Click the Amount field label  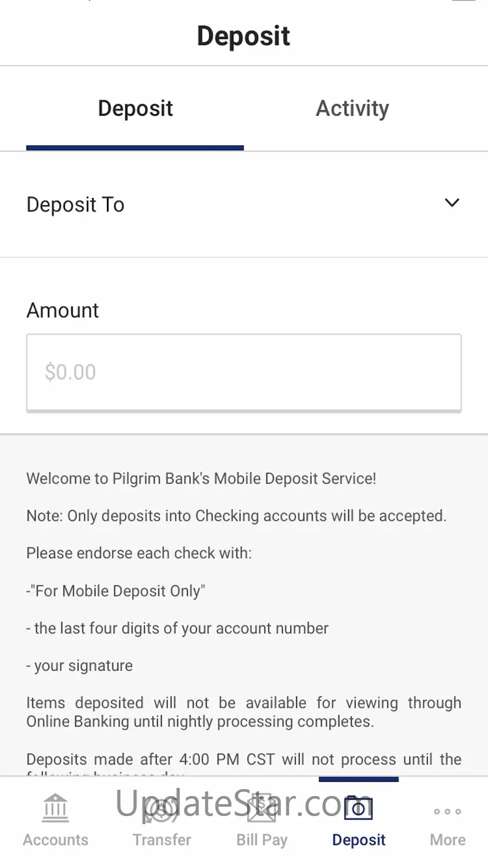coord(63,310)
